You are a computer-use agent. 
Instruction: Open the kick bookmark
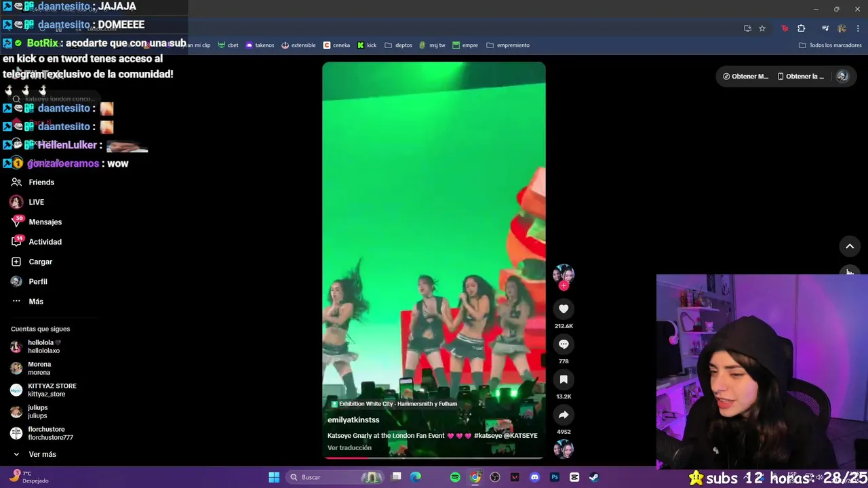[367, 45]
